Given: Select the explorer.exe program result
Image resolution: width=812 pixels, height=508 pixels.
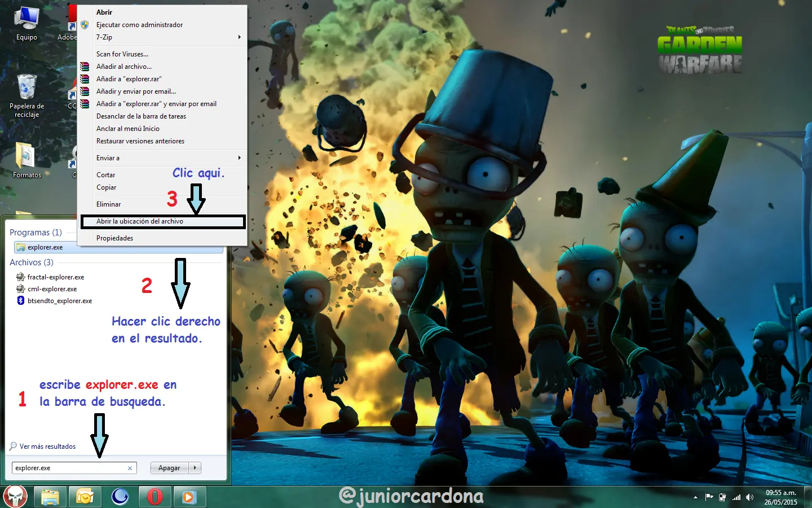Looking at the screenshot, I should [x=118, y=247].
